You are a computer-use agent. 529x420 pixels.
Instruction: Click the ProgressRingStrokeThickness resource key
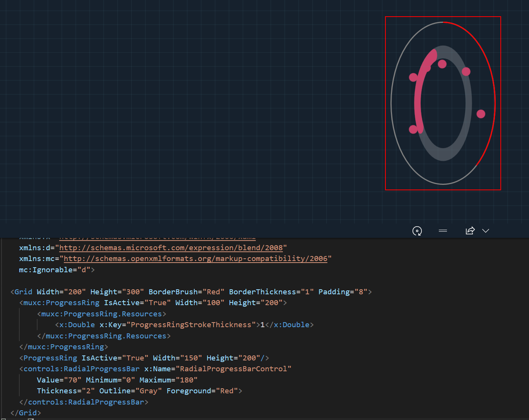point(191,325)
